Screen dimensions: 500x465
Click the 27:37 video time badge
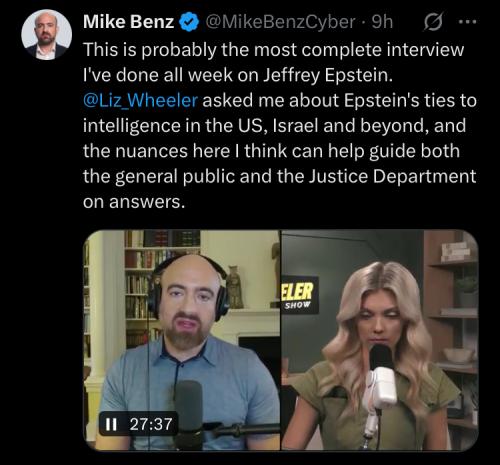click(x=139, y=424)
